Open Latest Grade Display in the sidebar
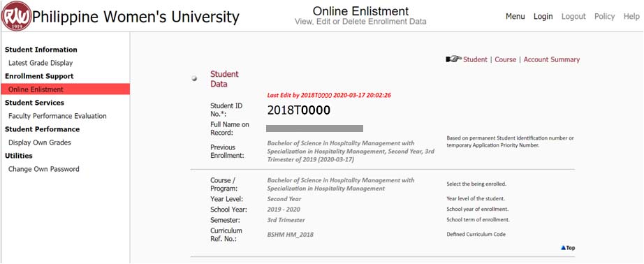Image resolution: width=644 pixels, height=264 pixels. tap(41, 63)
